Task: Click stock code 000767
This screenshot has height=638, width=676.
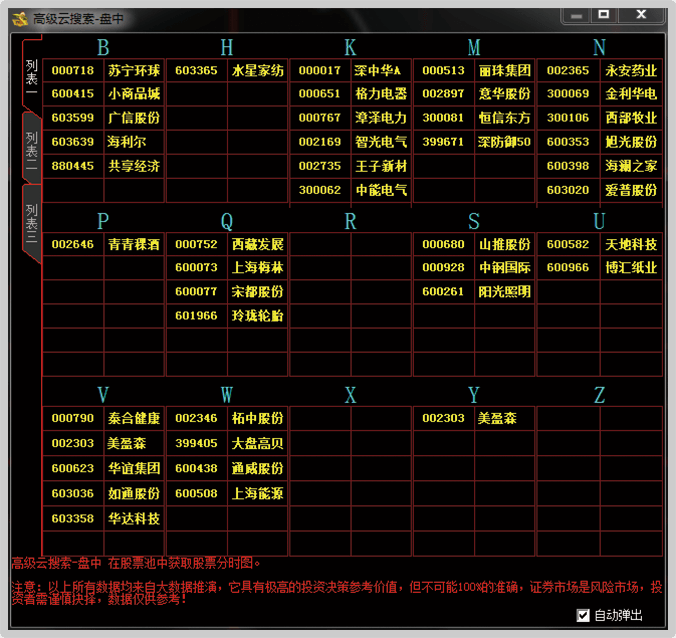Action: pyautogui.click(x=320, y=118)
